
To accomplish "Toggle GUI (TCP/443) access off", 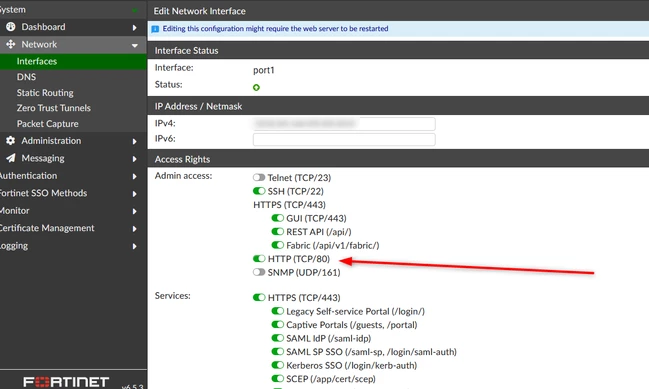I will pos(278,218).
